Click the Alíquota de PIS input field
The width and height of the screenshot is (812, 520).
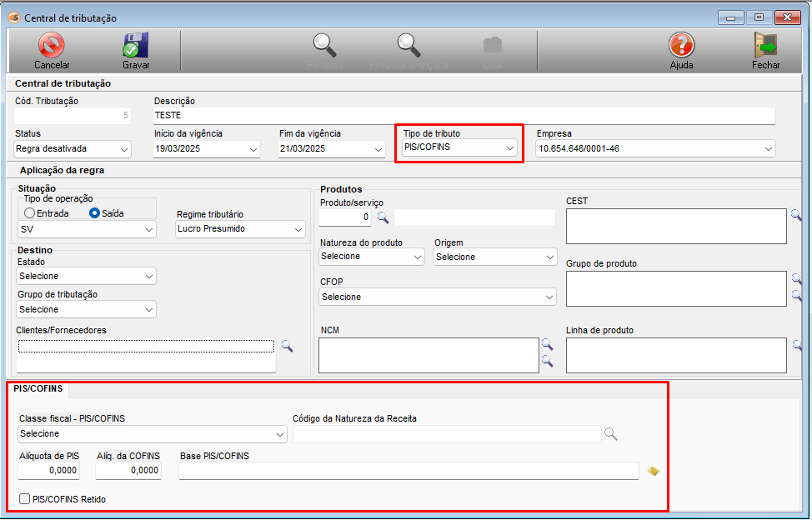click(49, 471)
